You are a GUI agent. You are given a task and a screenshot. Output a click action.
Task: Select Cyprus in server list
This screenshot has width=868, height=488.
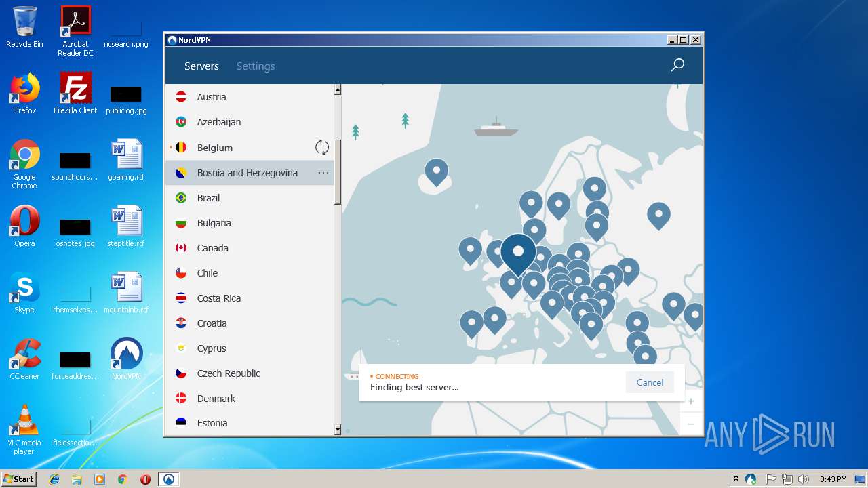coord(250,348)
